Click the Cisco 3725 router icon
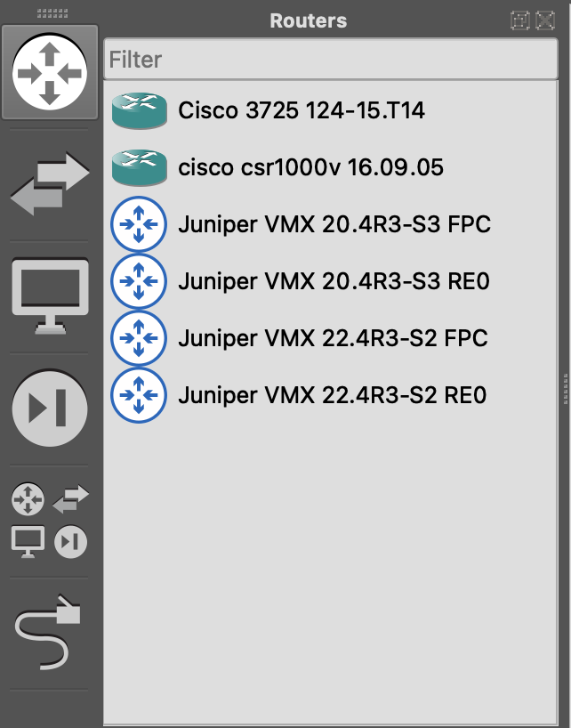This screenshot has height=728, width=571. pyautogui.click(x=139, y=111)
